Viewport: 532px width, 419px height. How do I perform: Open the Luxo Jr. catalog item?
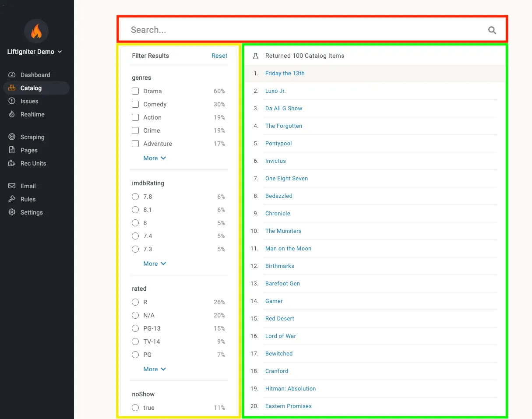275,91
